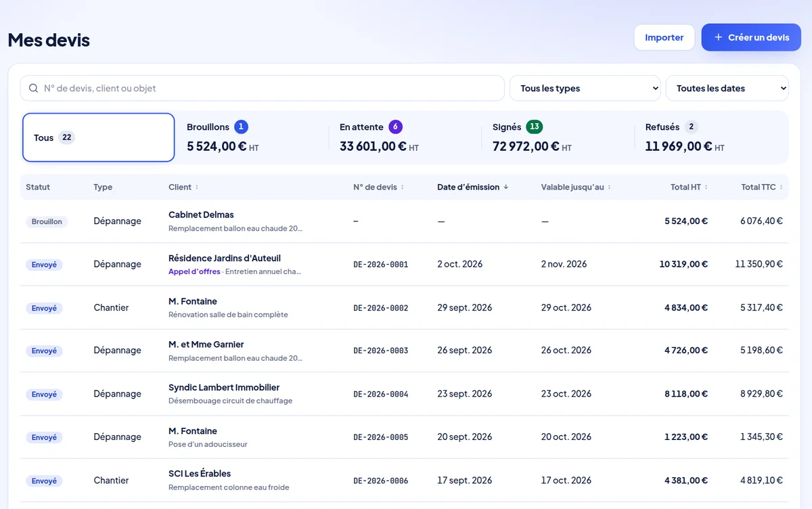Click the Créer un devis button
The width and height of the screenshot is (812, 509).
coord(751,37)
